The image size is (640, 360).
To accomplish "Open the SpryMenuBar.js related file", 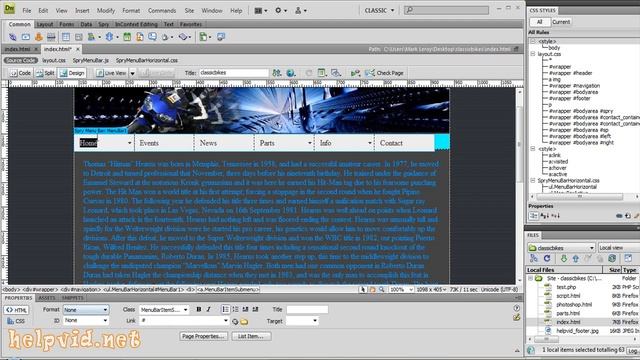I will coord(91,60).
